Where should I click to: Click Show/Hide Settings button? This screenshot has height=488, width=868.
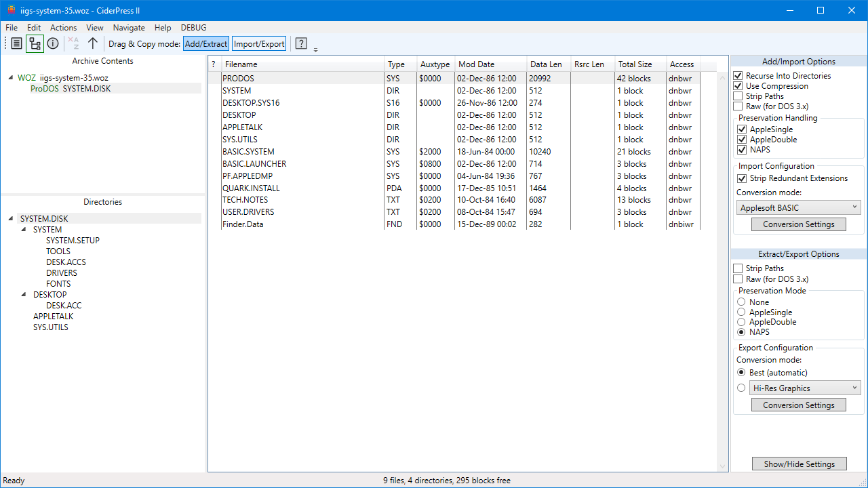click(800, 464)
